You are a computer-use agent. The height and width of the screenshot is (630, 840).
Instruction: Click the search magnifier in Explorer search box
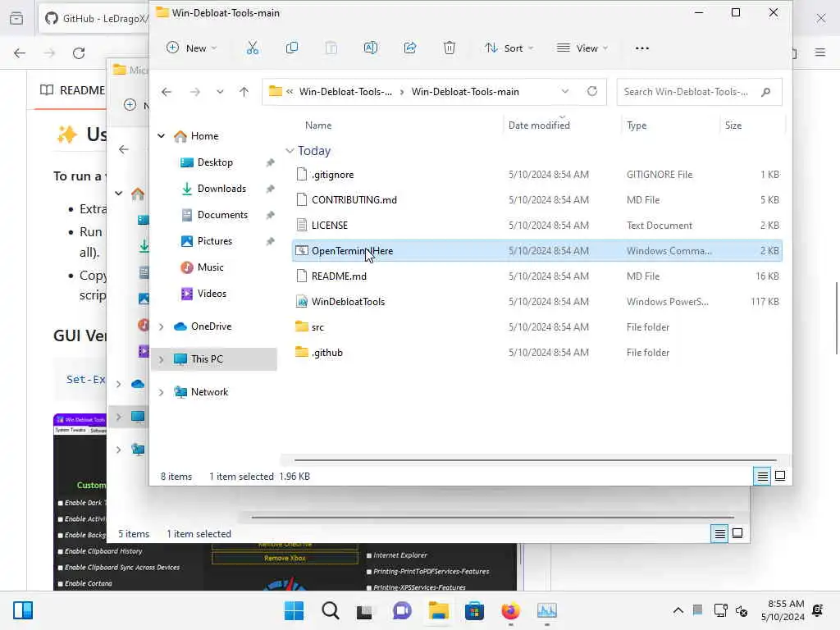(765, 92)
